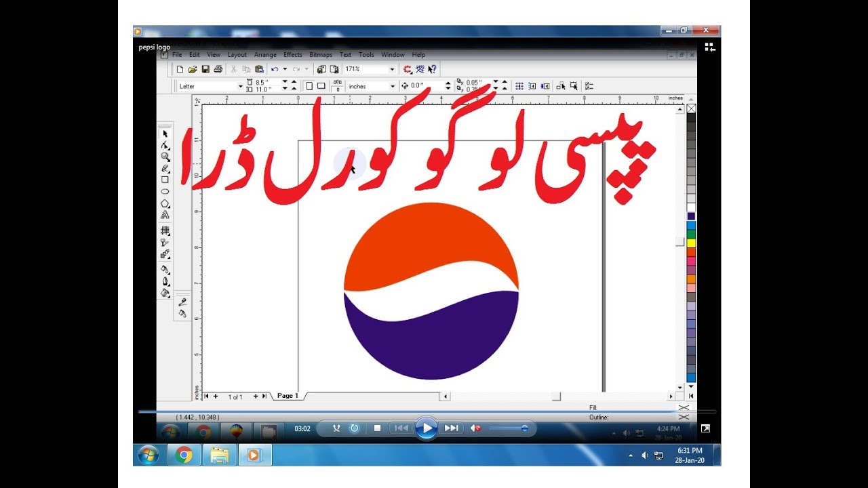Expand the undo history dropdown arrow

(x=285, y=69)
